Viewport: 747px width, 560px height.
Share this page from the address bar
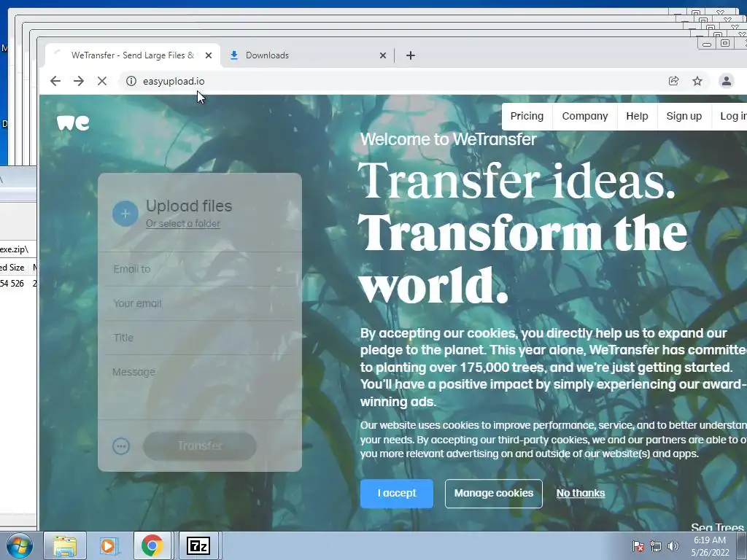click(673, 81)
